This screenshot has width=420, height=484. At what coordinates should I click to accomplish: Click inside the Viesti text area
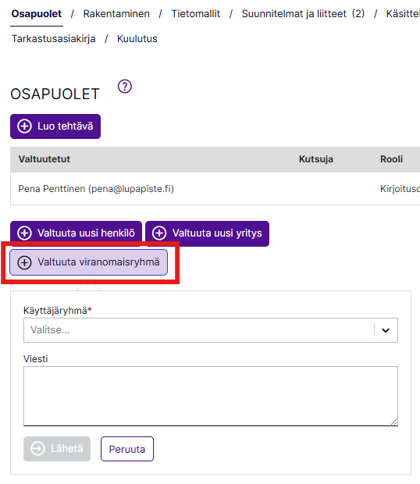click(210, 396)
